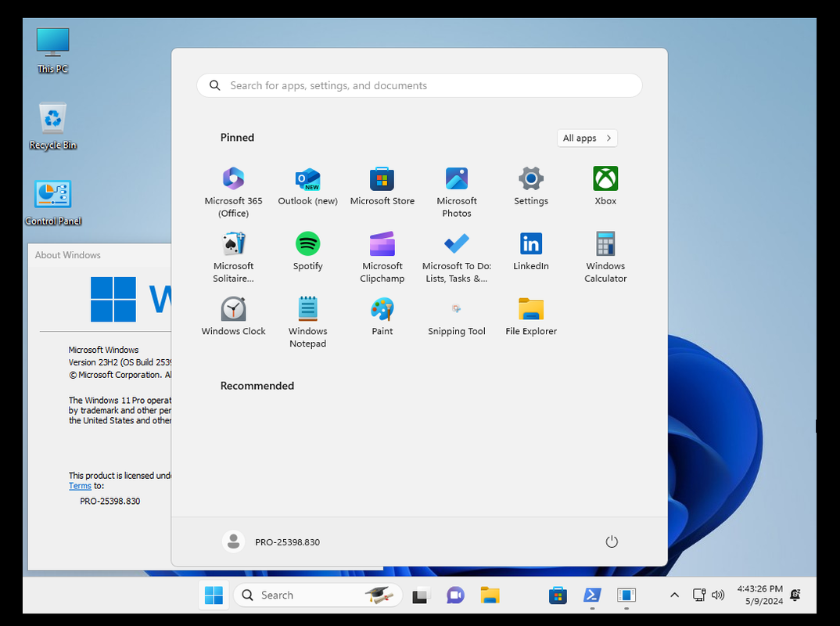This screenshot has height=626, width=840.
Task: Launch the Xbox app
Action: (x=605, y=186)
